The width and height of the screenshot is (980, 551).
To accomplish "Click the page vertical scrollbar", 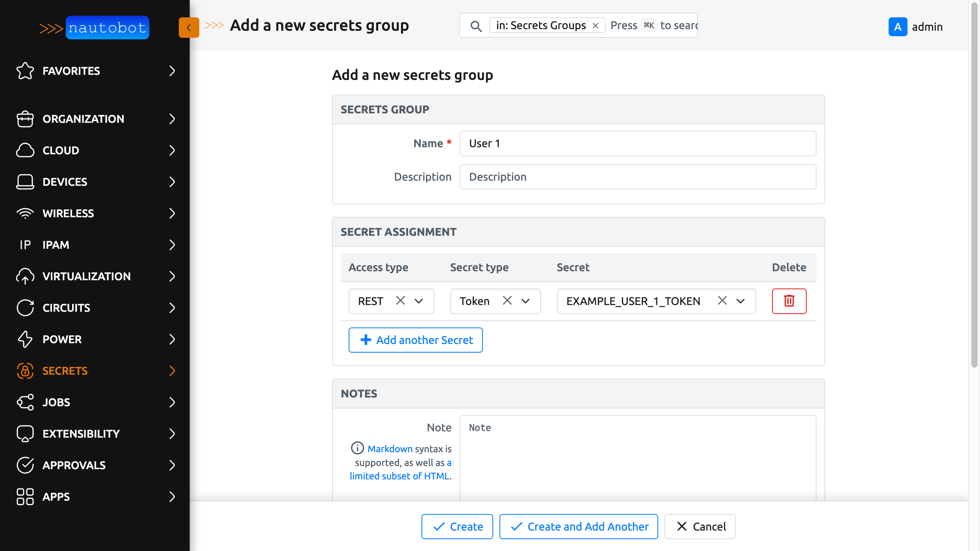I will coord(974,185).
